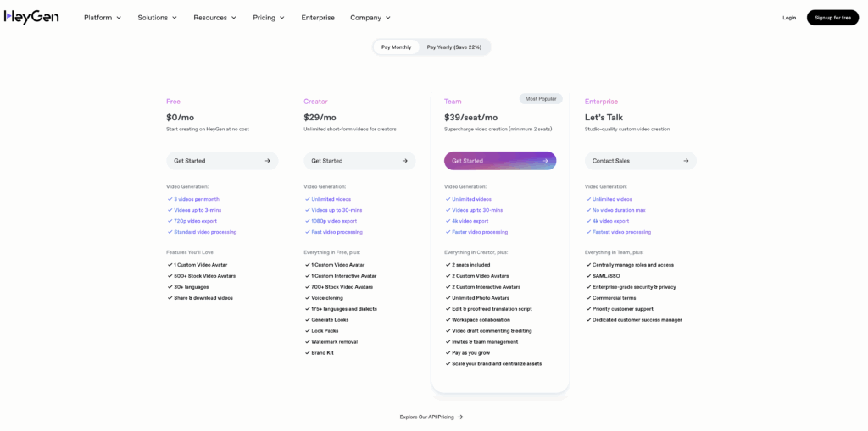Click the $39/seat/mo price
Image resolution: width=868 pixels, height=431 pixels.
coord(470,118)
